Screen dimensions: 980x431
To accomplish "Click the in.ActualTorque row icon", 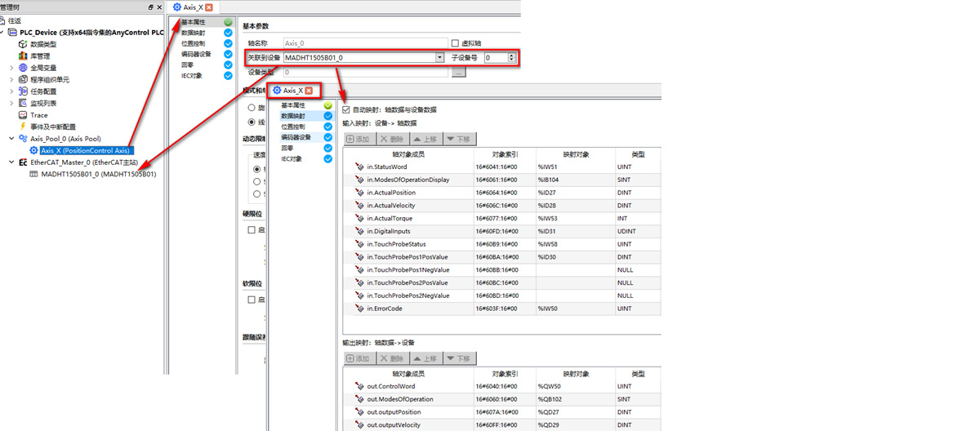I will pyautogui.click(x=359, y=219).
